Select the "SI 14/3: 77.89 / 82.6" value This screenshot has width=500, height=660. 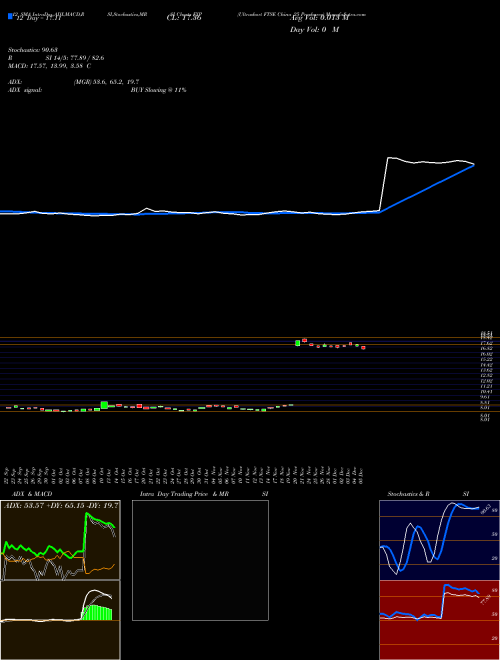pos(74,58)
